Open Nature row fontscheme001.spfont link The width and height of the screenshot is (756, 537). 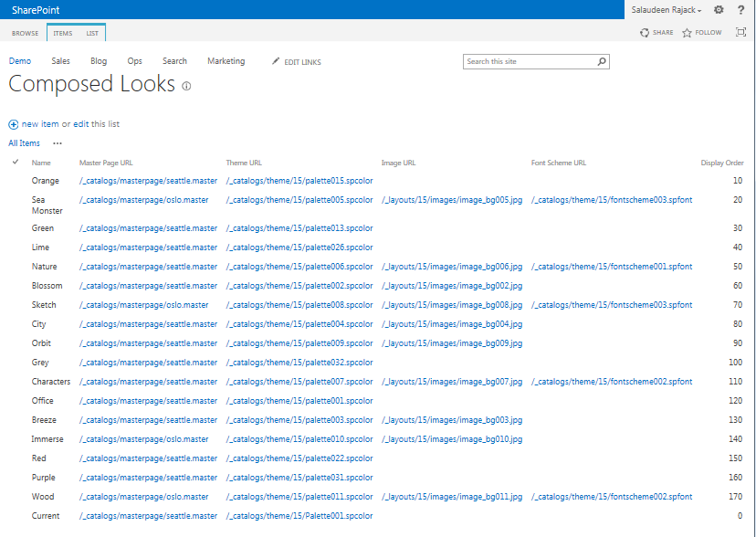(612, 267)
